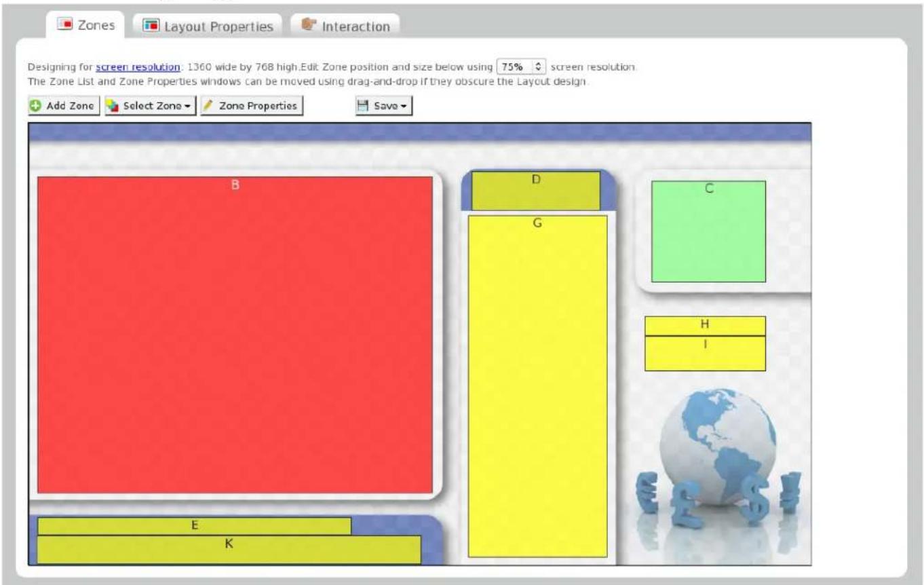Select zone D at top of column

(x=536, y=191)
